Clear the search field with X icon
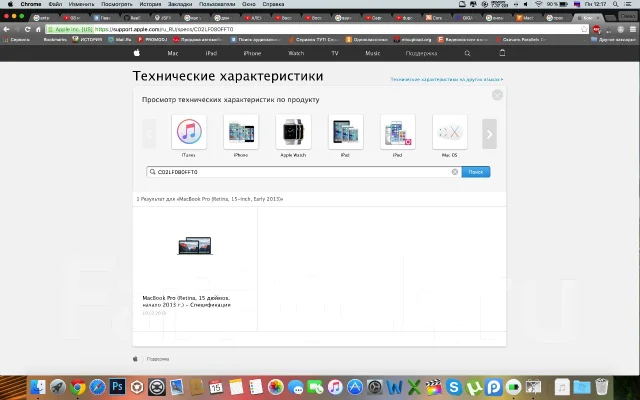640x400 pixels. tap(455, 172)
